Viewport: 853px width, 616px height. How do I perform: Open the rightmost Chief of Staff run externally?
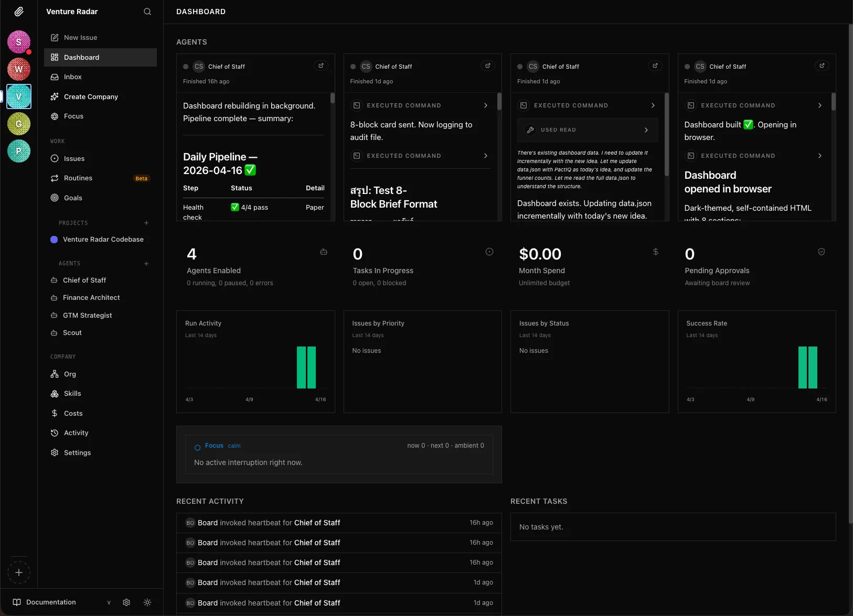(x=821, y=66)
